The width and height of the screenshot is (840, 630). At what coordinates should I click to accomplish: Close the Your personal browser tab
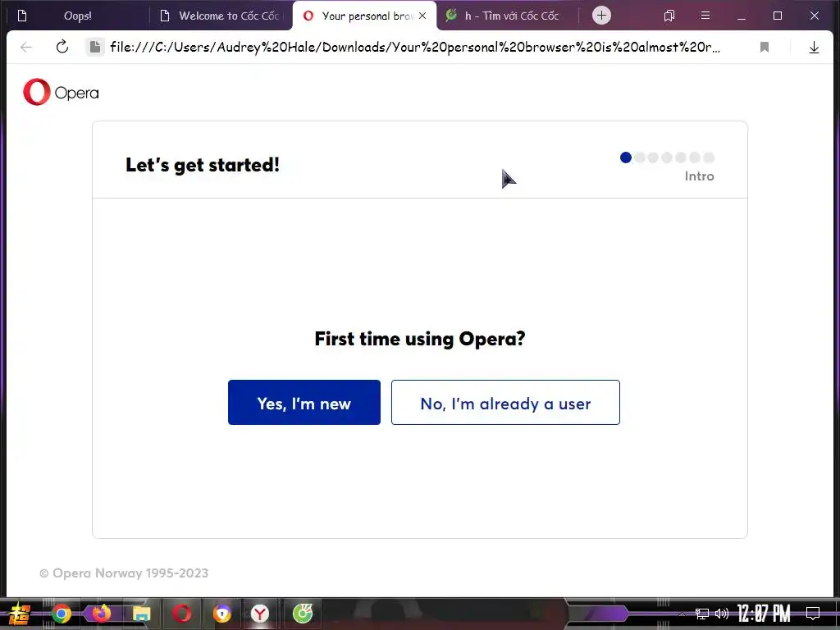click(422, 16)
